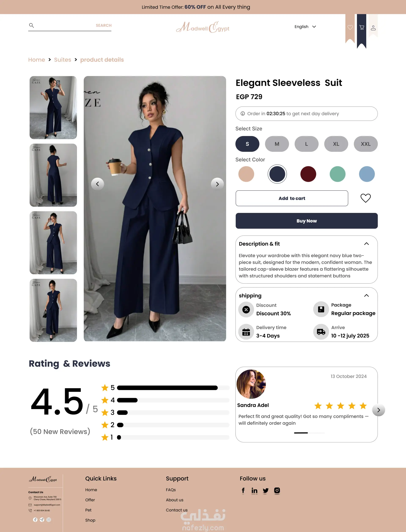The image size is (406, 532).
Task: Click the Buy Now button
Action: tap(306, 221)
